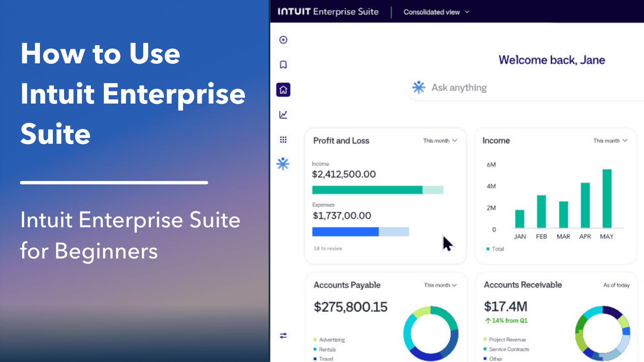644x362 pixels.
Task: Click the MAR bar in Income chart
Action: pyautogui.click(x=563, y=215)
